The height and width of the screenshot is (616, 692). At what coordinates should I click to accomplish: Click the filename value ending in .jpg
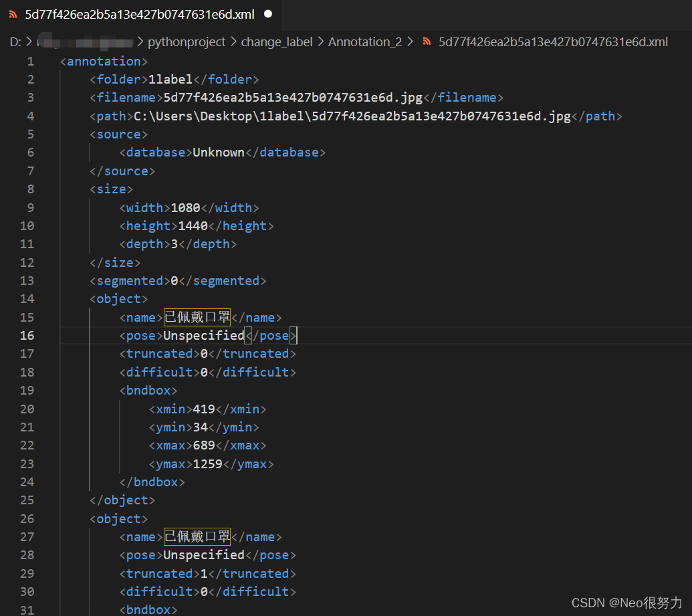click(x=293, y=98)
